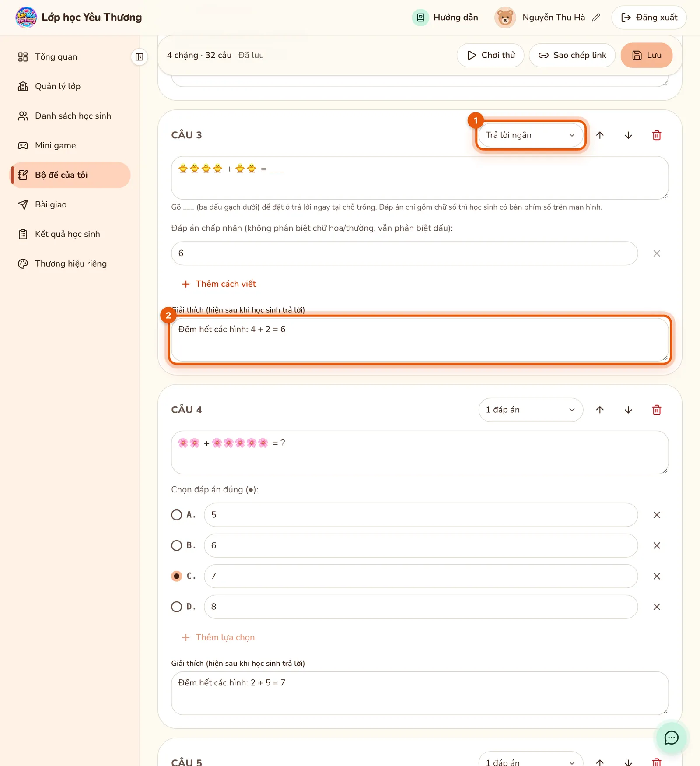
Task: Delete Câu 3 with the trash icon
Action: (657, 135)
